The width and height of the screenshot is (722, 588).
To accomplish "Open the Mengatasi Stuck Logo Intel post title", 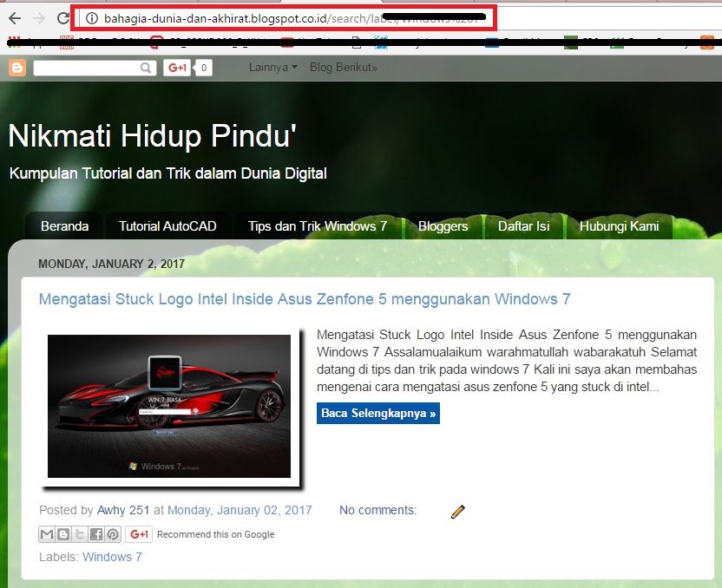I will pyautogui.click(x=304, y=299).
